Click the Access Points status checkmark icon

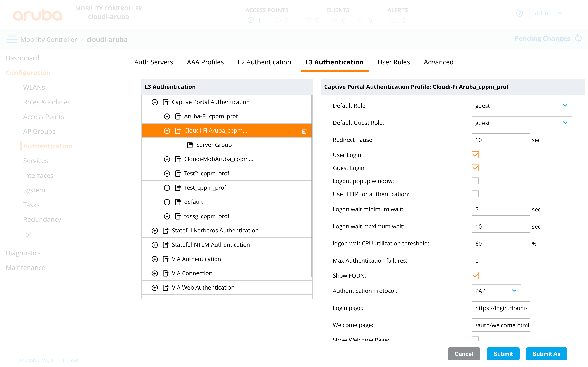click(x=251, y=20)
